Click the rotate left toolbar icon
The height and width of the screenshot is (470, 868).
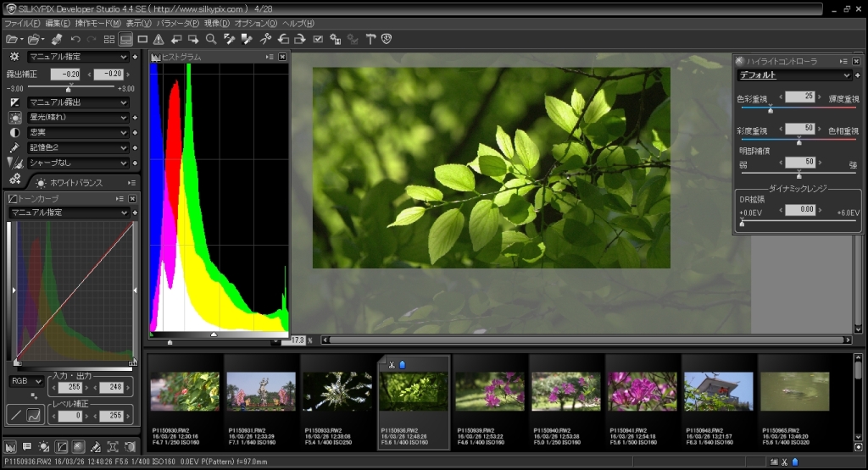283,39
